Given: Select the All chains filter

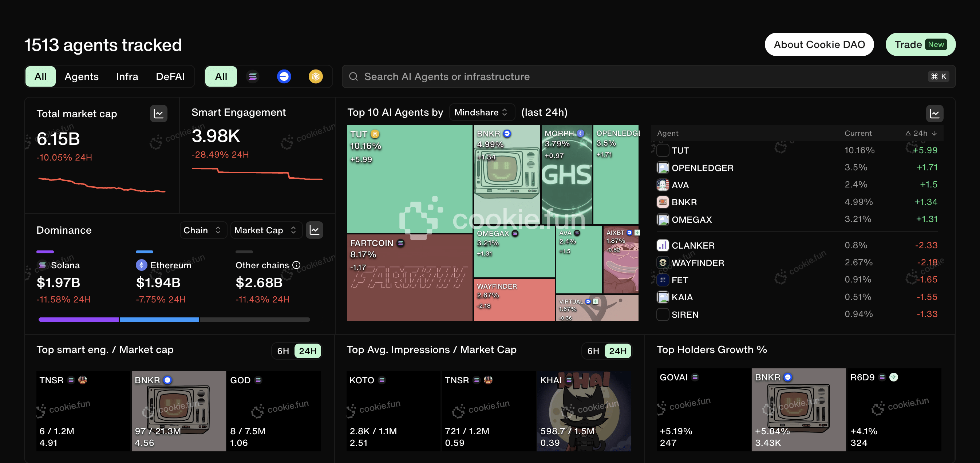Looking at the screenshot, I should point(221,76).
